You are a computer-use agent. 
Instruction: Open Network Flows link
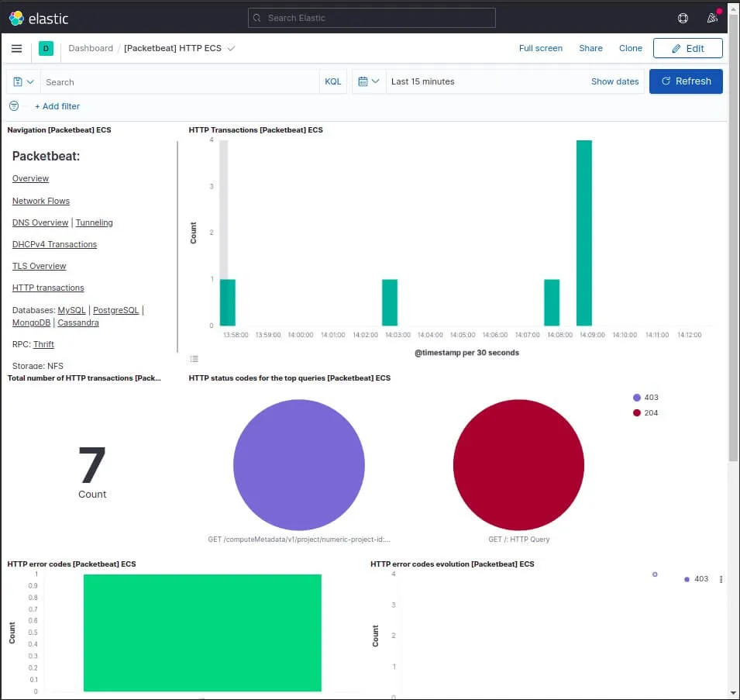pos(41,201)
